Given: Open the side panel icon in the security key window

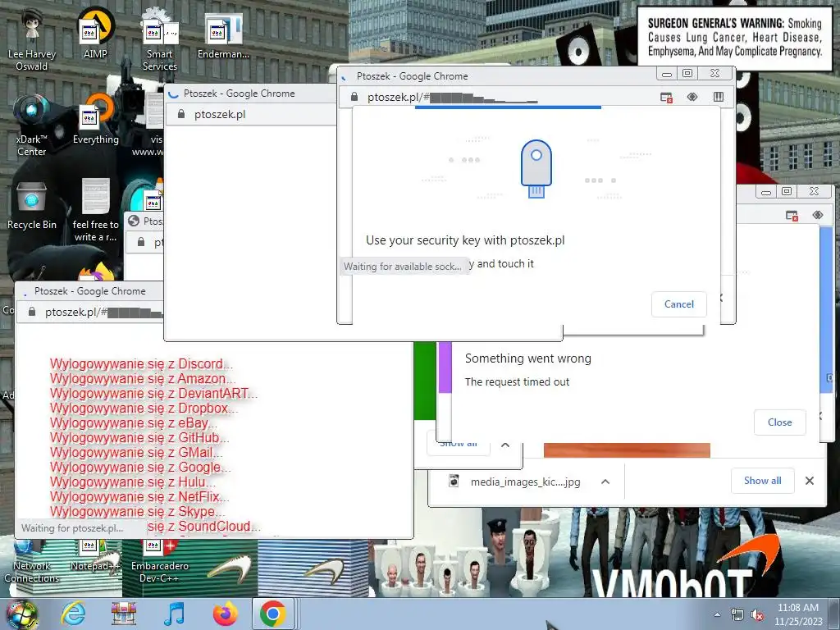Looking at the screenshot, I should click(x=719, y=97).
